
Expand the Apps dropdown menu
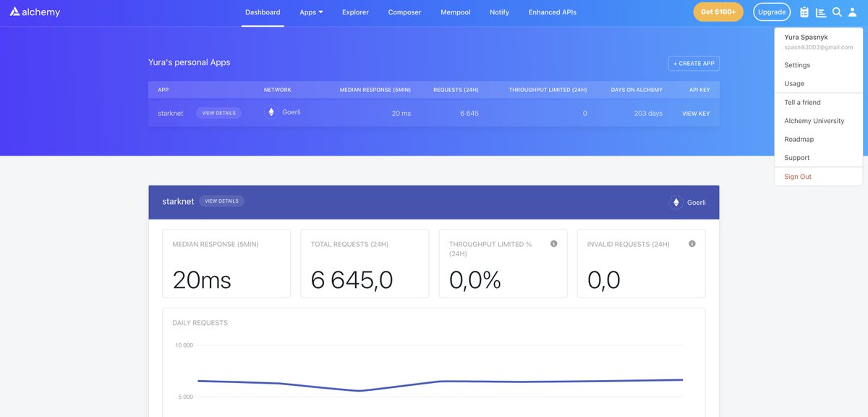point(311,12)
